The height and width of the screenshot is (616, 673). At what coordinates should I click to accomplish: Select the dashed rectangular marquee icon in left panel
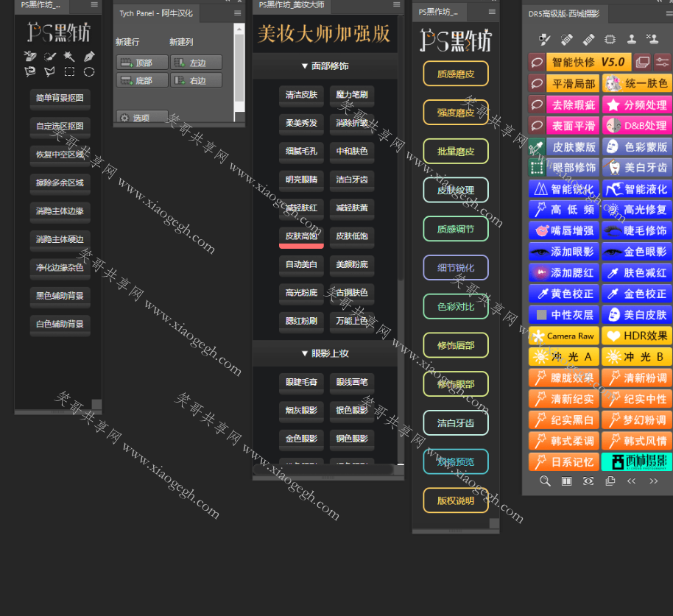[69, 71]
